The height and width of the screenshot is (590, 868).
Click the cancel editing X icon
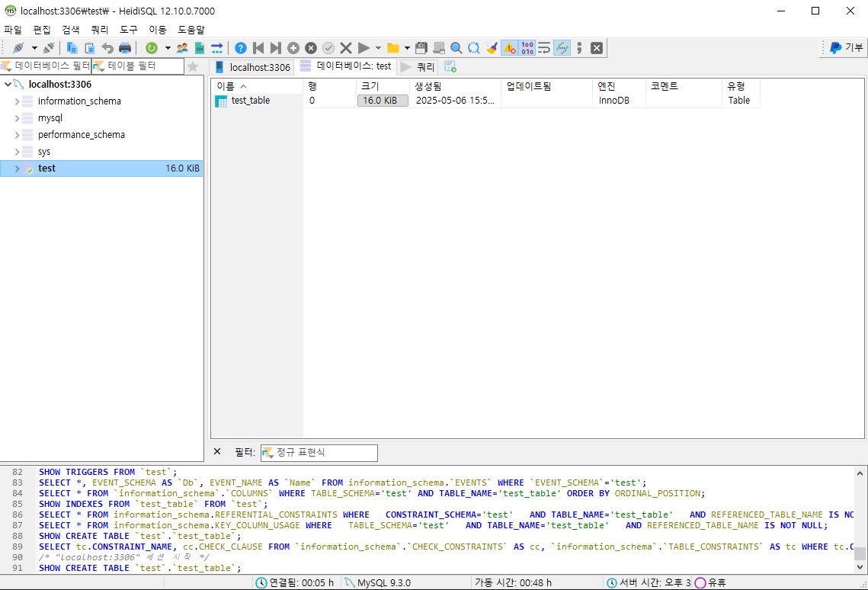(x=346, y=48)
